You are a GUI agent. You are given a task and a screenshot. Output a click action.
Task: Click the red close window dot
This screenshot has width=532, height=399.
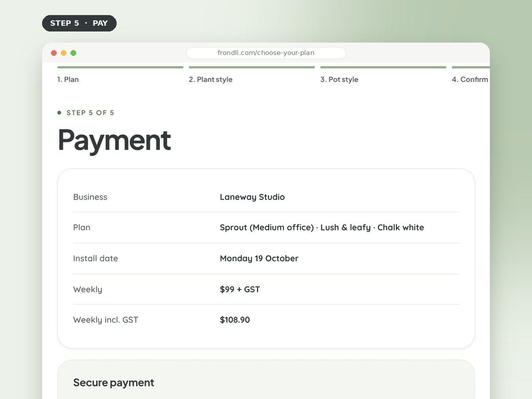click(54, 53)
